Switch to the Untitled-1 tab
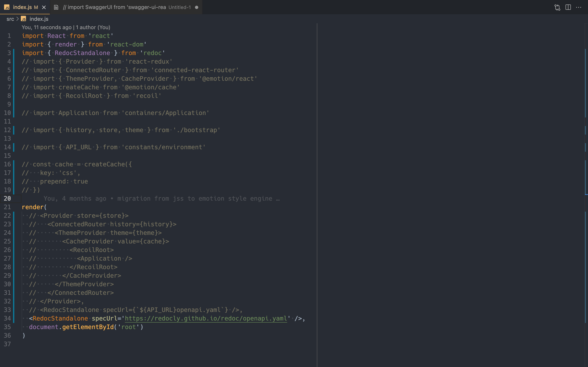The height and width of the screenshot is (367, 588). pos(121,7)
